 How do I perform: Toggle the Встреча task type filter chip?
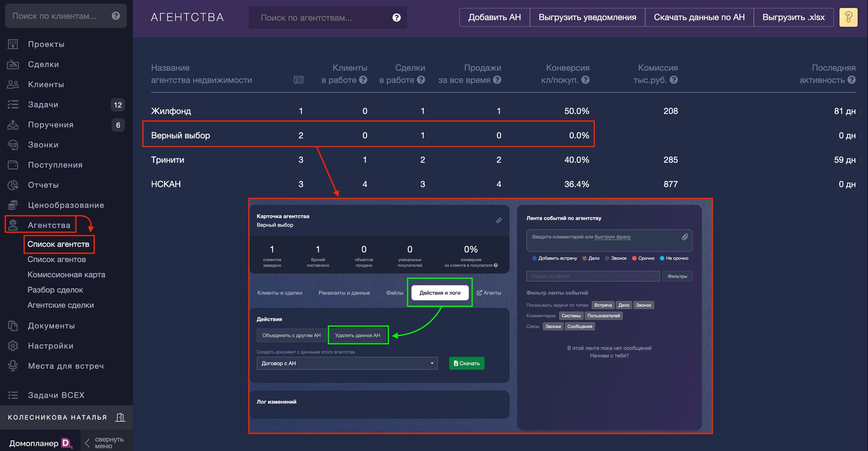tap(603, 305)
